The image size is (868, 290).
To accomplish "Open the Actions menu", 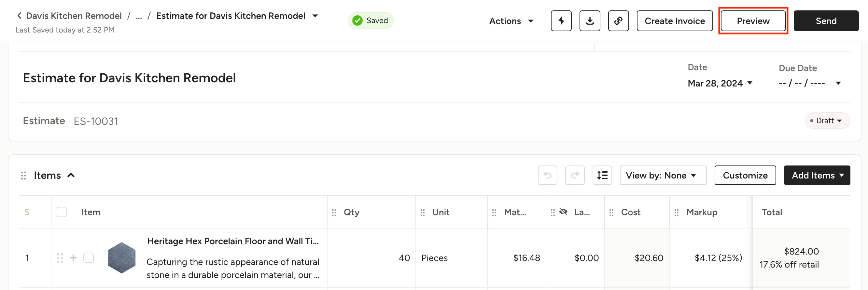I will (x=511, y=21).
